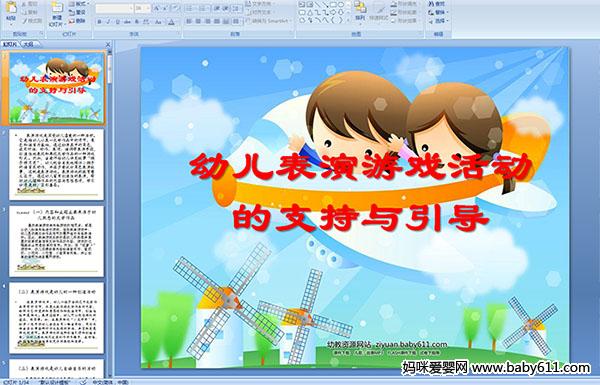Screen dimensions: 600x385
Task: Open the font name dropdown
Action: [x=114, y=8]
